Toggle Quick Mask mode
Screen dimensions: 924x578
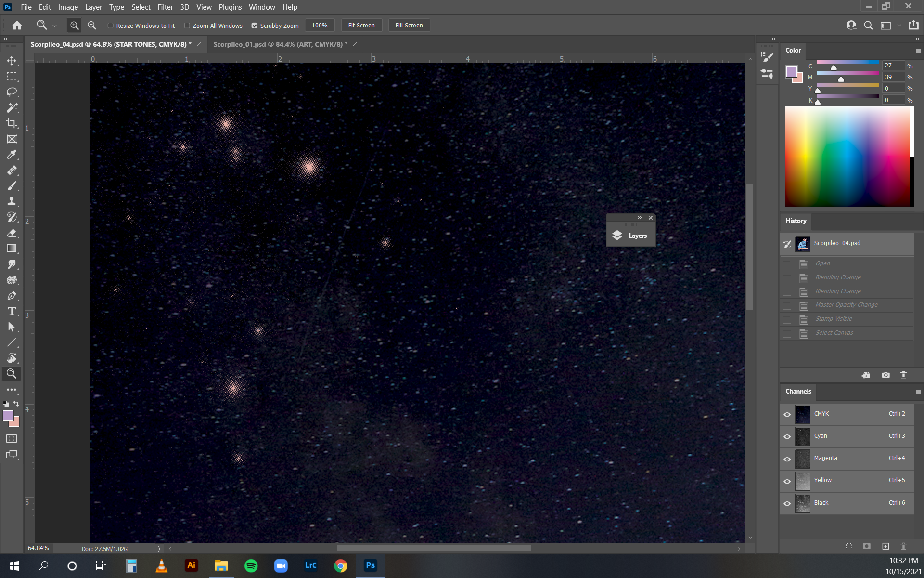[12, 439]
